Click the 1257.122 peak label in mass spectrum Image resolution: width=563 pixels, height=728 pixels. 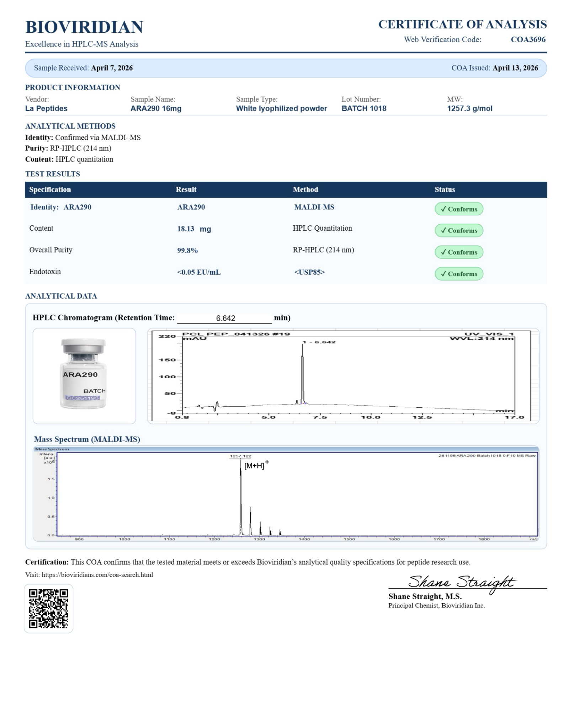[x=240, y=456]
